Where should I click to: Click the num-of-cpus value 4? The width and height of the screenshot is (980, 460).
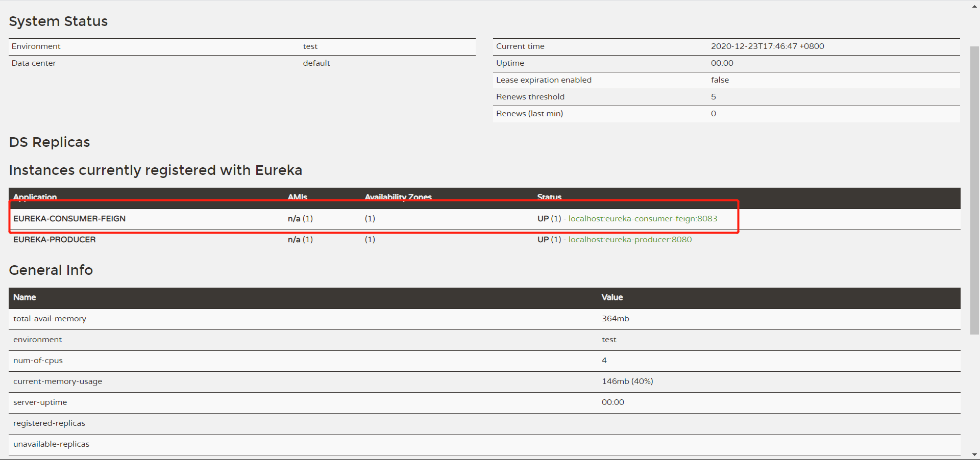[604, 360]
